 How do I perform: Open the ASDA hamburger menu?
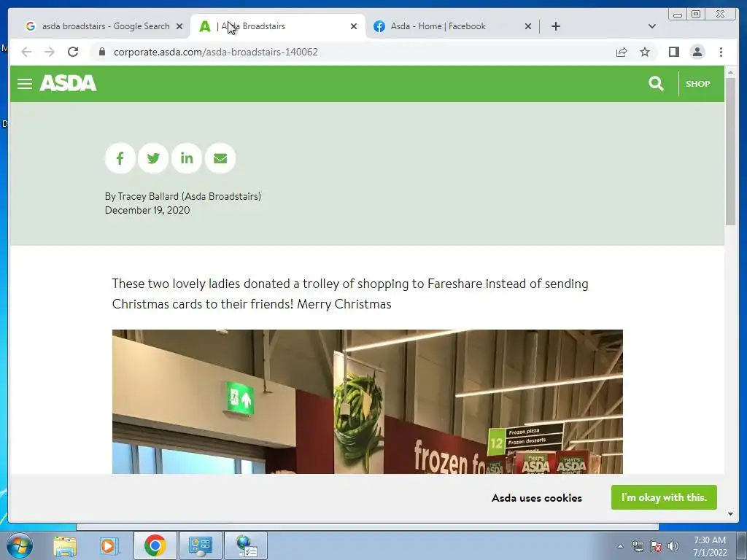click(25, 84)
